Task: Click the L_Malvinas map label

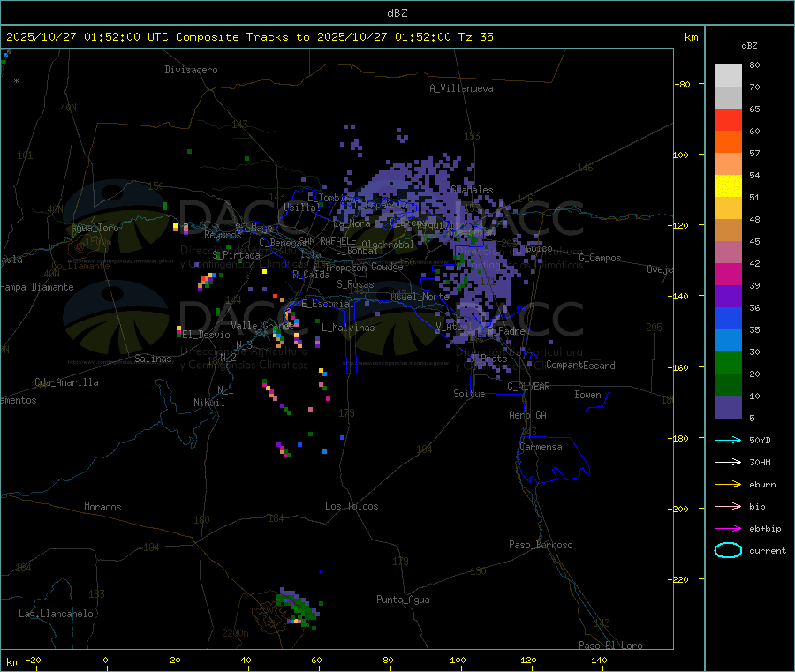Action: (x=348, y=328)
